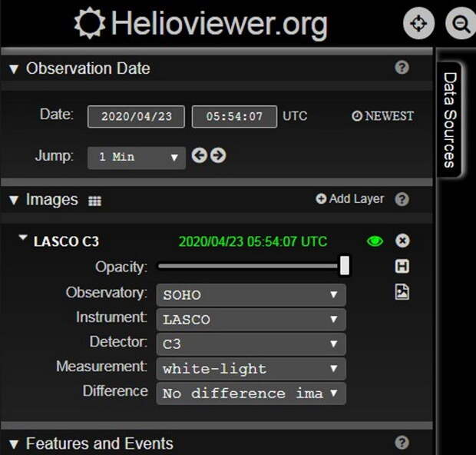Open the Data Sources side tab
The width and height of the screenshot is (476, 455).
click(450, 120)
